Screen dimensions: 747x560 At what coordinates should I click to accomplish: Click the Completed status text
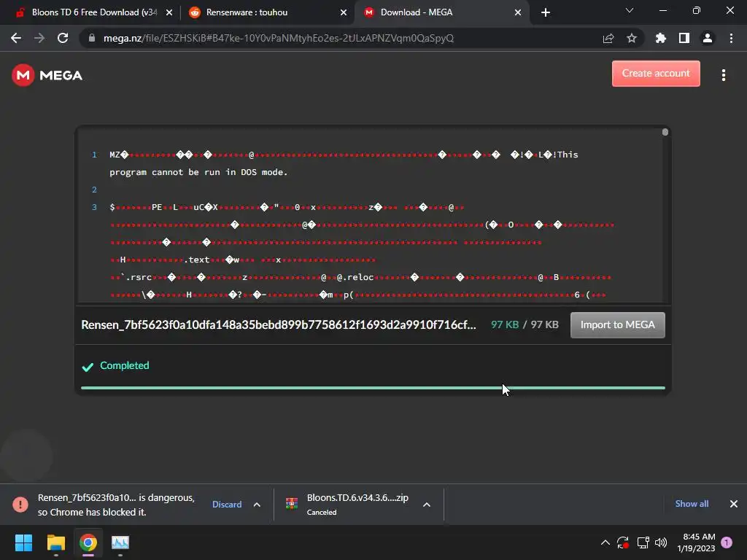click(x=124, y=365)
